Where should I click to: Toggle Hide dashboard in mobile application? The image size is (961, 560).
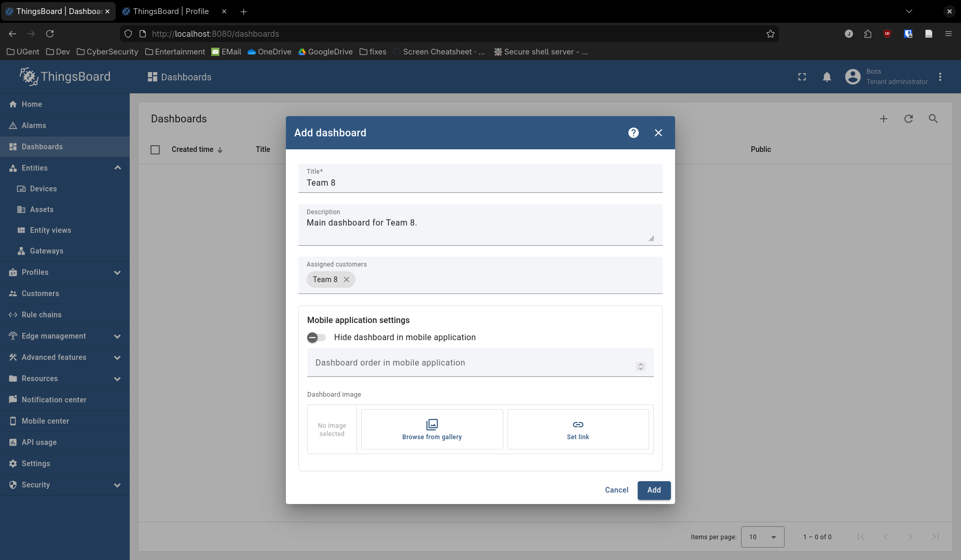pos(317,338)
